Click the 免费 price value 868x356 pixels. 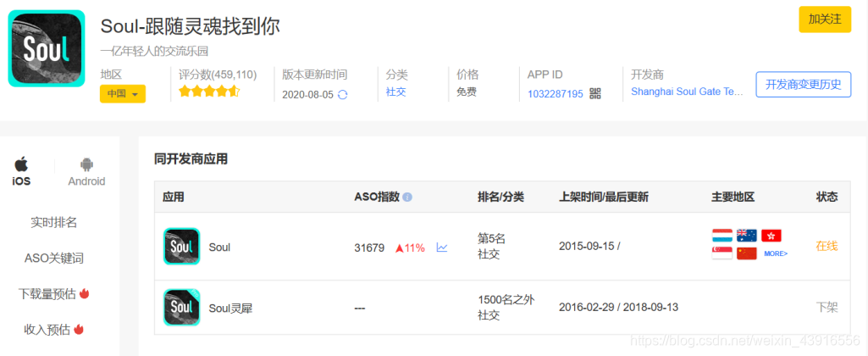click(x=466, y=92)
